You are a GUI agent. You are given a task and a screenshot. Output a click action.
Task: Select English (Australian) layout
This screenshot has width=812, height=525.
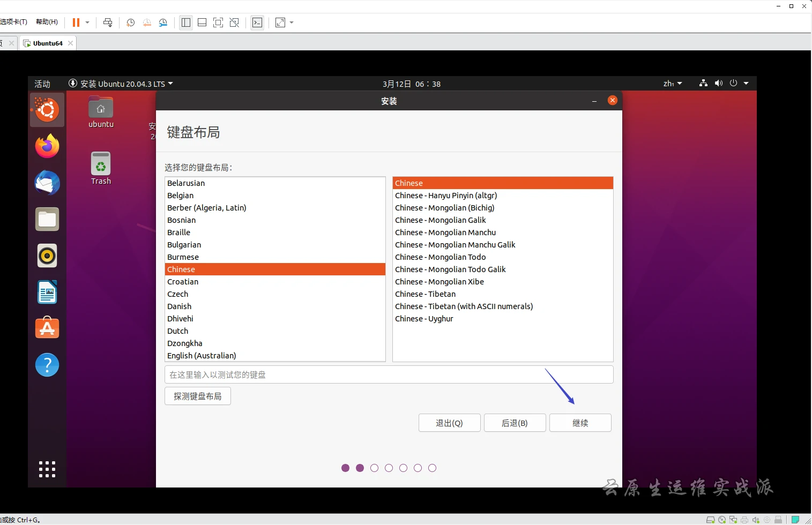tap(275, 356)
